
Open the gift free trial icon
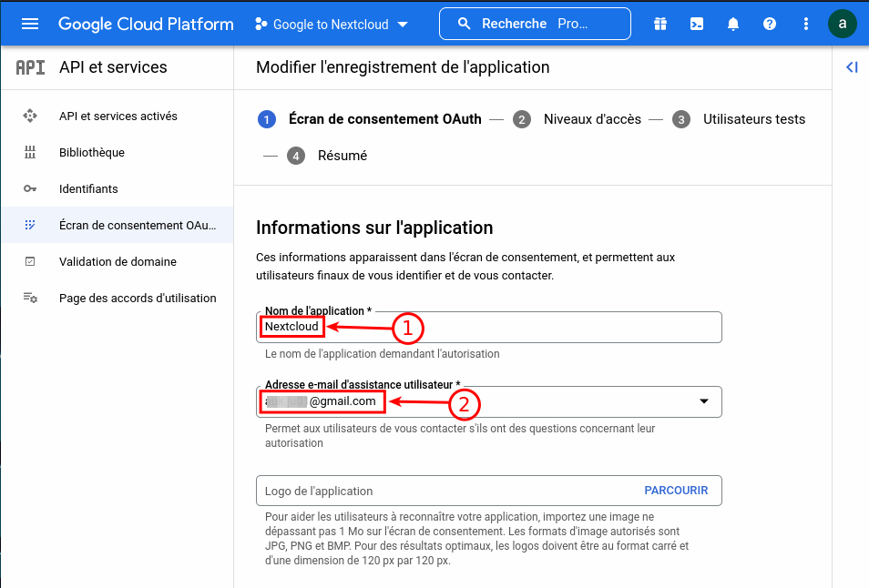click(x=660, y=24)
